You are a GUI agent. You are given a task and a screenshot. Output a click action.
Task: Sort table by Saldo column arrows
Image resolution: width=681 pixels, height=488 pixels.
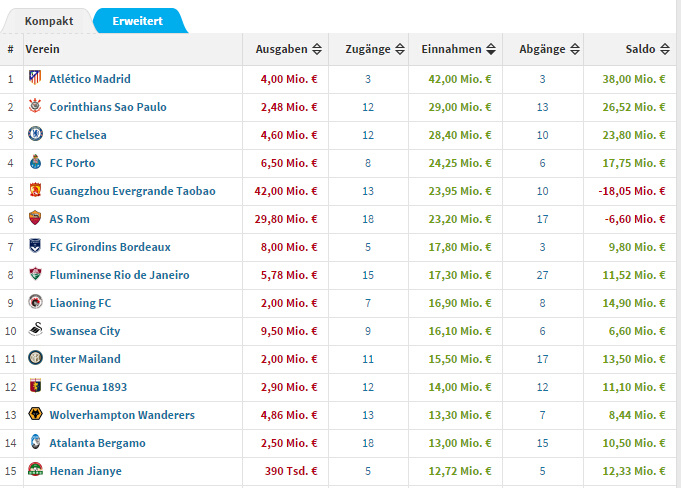[x=664, y=49]
